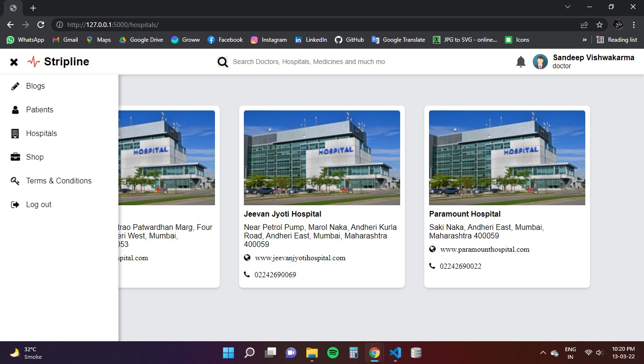Visit www.jeevanjyotihospital.com link
644x364 pixels.
(300, 258)
